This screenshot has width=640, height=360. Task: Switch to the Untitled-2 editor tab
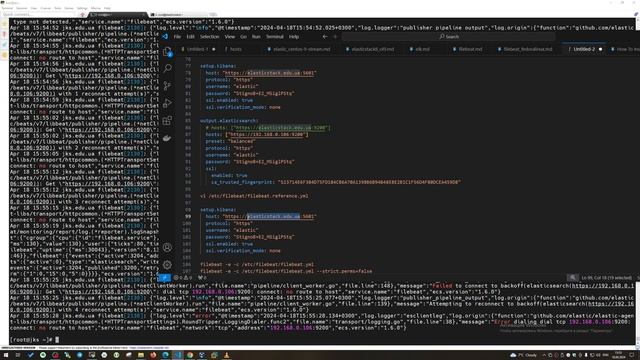coord(584,49)
